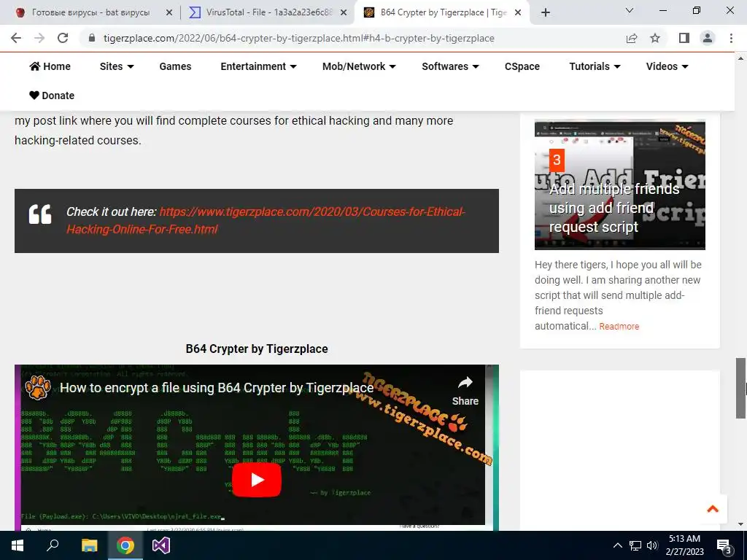
Task: View site security lock info
Action: tap(93, 38)
